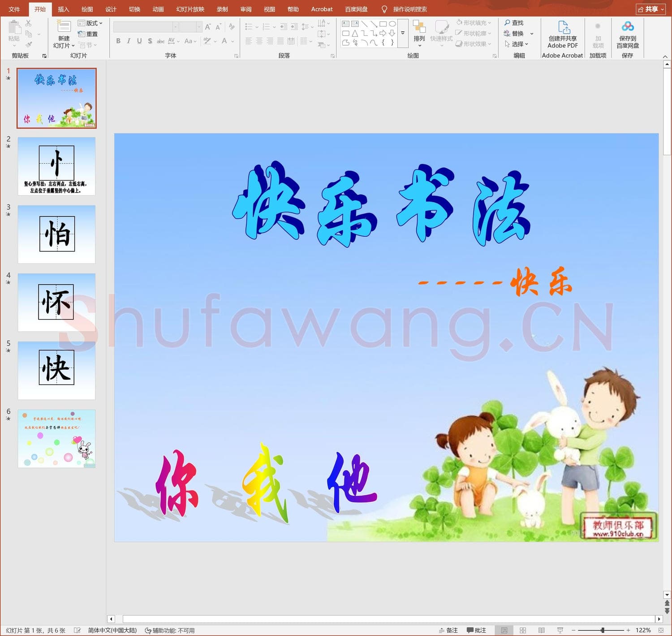Click vertical scrollbar down arrow
The width and height of the screenshot is (672, 636).
pos(667,595)
